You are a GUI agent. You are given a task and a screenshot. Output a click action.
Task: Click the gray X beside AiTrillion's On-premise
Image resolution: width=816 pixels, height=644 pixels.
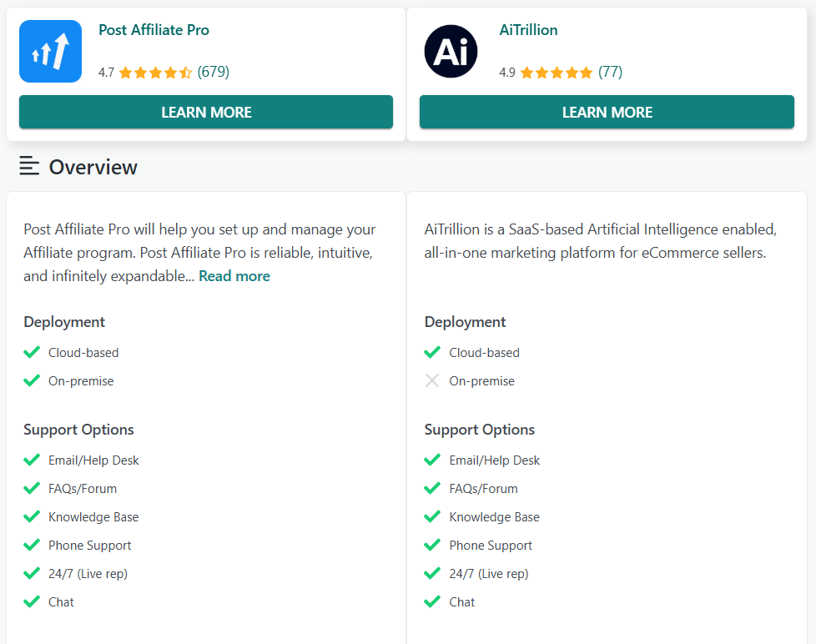[432, 380]
